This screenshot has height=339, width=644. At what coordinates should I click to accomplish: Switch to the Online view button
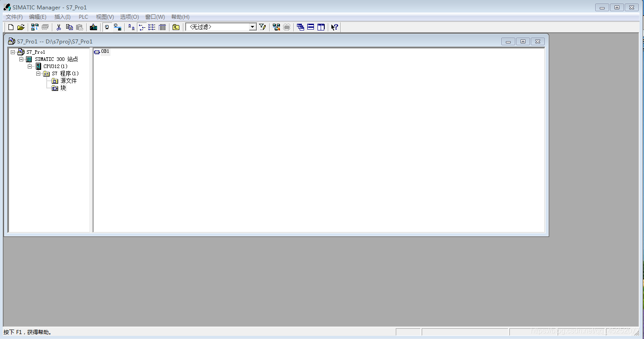pos(118,27)
